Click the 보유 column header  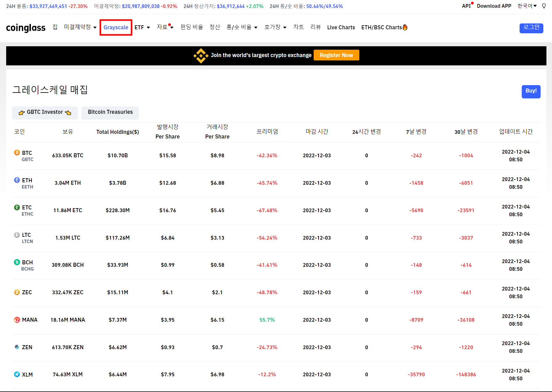(68, 132)
